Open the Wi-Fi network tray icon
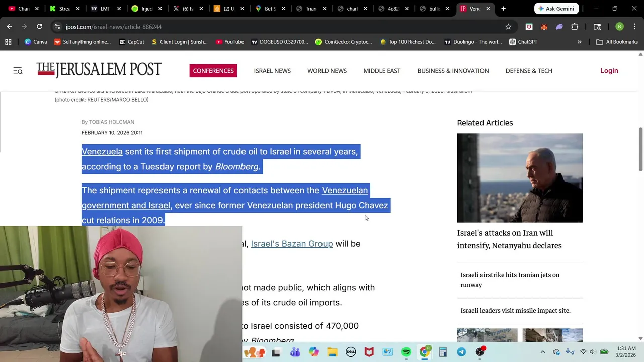Image resolution: width=644 pixels, height=362 pixels. [x=583, y=352]
